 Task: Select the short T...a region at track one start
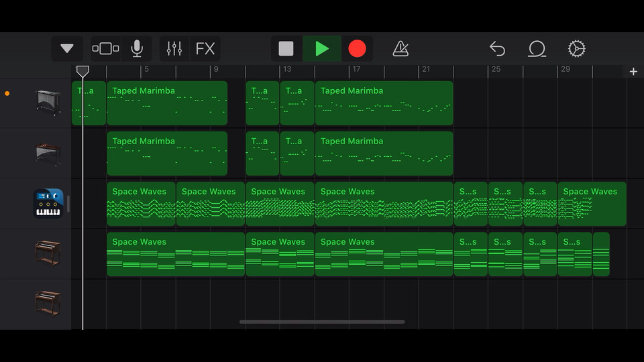[89, 103]
